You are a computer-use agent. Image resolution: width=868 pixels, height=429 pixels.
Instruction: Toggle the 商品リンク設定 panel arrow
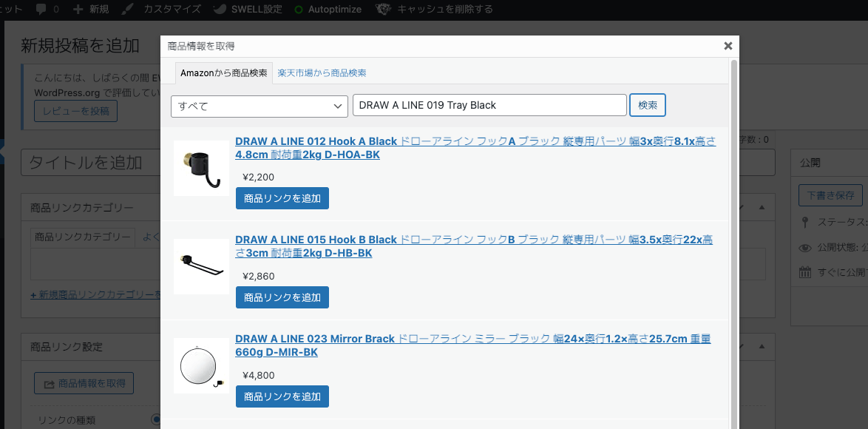(762, 347)
